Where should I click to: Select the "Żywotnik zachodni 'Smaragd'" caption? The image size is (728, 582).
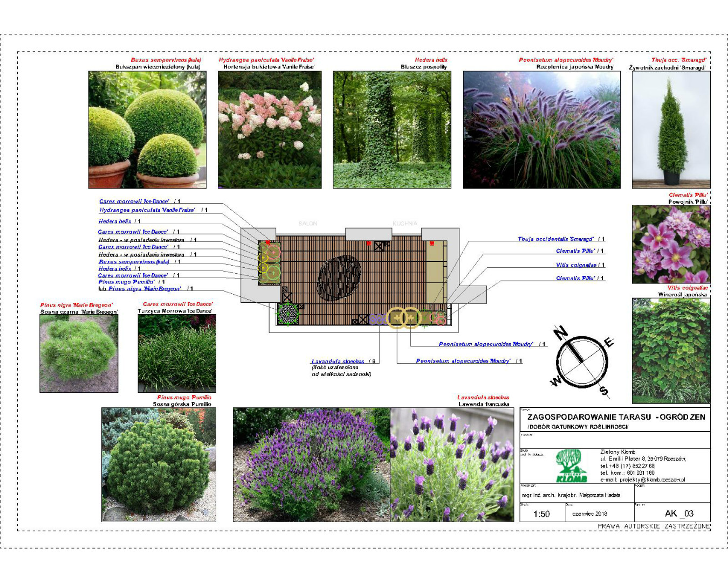tap(668, 67)
